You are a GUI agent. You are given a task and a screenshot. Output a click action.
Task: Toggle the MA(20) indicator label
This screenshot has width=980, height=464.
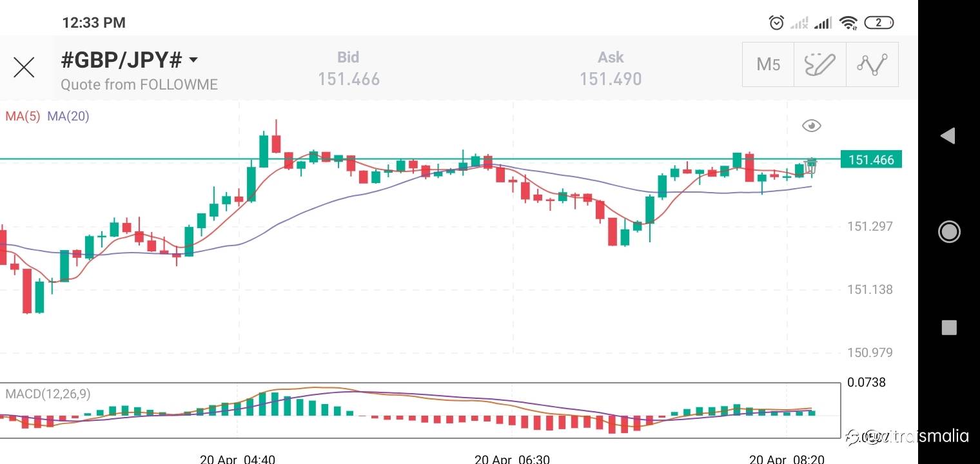[68, 117]
